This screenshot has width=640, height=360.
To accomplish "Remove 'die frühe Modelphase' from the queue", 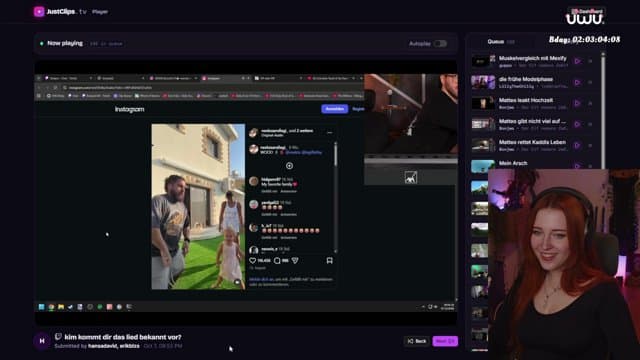I will 590,82.
